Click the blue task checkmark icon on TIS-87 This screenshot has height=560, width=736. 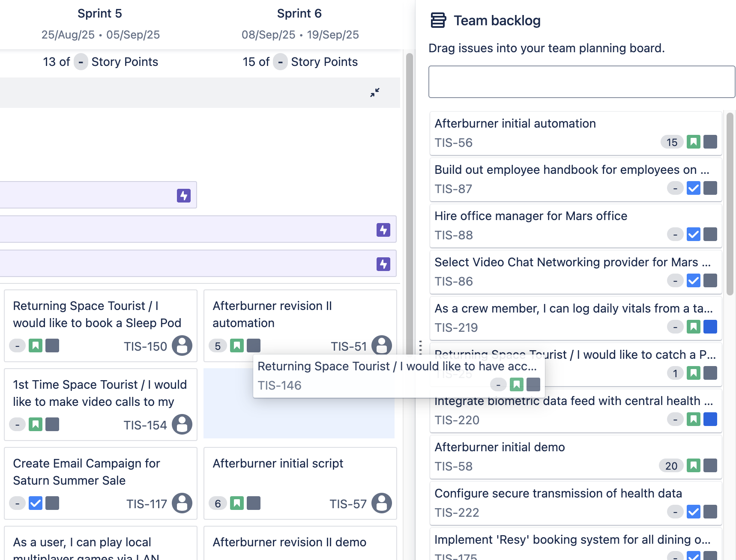coord(693,188)
